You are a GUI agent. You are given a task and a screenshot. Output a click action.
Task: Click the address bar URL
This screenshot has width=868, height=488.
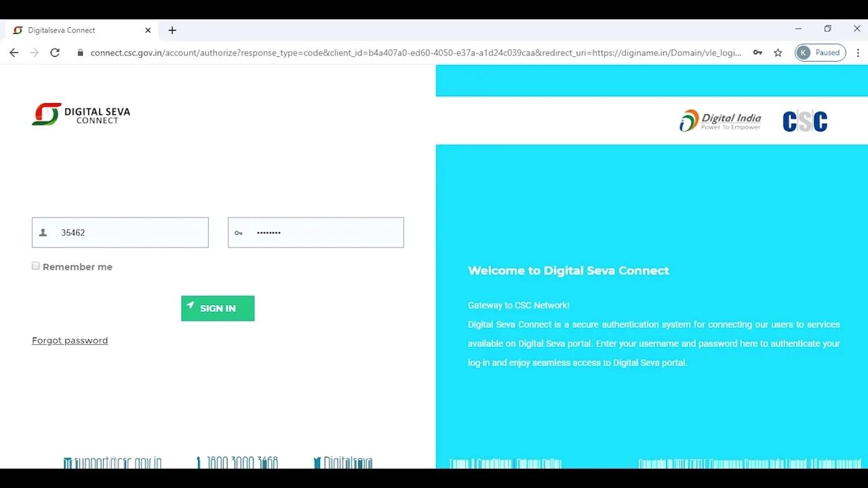416,52
